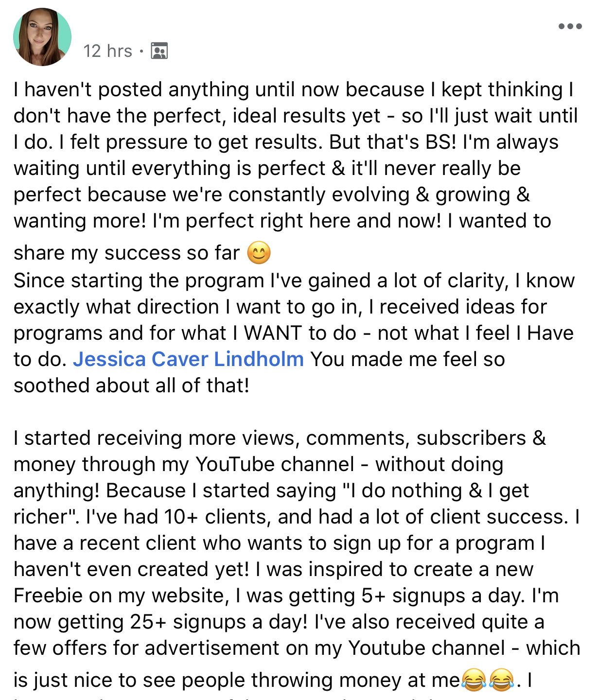
Task: Click the smiling emoji after "so far"
Action: (x=259, y=253)
